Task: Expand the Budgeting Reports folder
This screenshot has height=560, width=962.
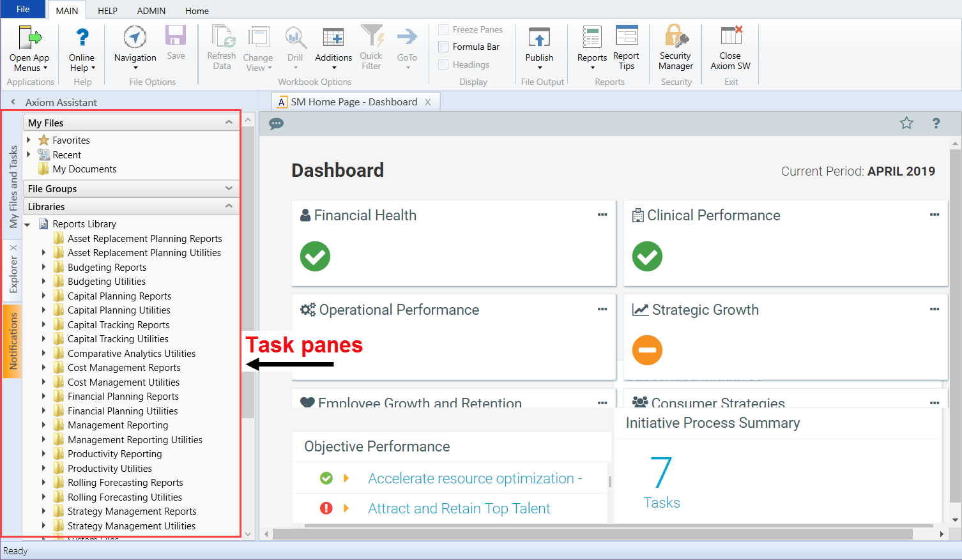Action: pyautogui.click(x=43, y=267)
